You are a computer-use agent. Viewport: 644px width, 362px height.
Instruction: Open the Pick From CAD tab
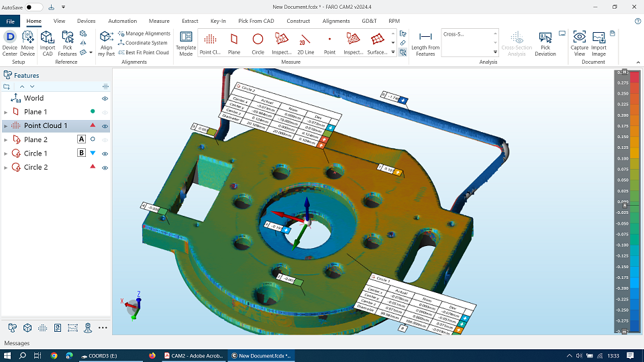point(256,21)
